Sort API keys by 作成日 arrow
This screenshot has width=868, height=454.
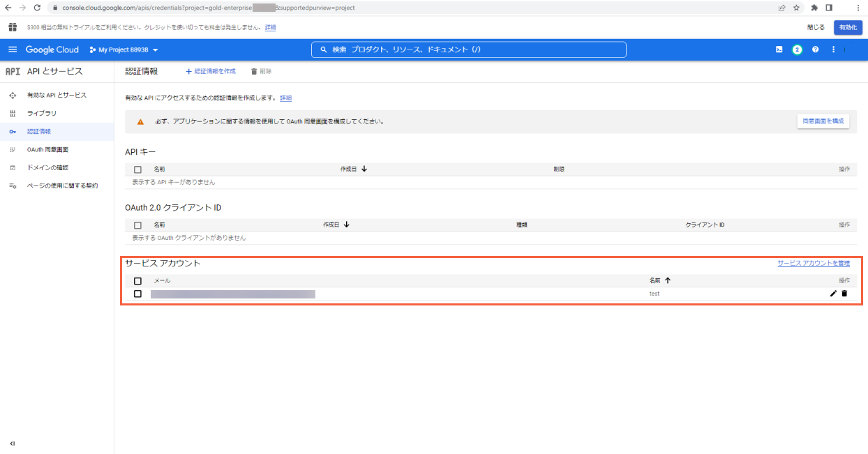364,169
